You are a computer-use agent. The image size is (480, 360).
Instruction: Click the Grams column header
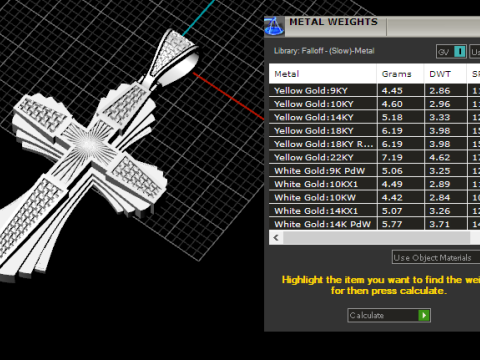tap(400, 74)
